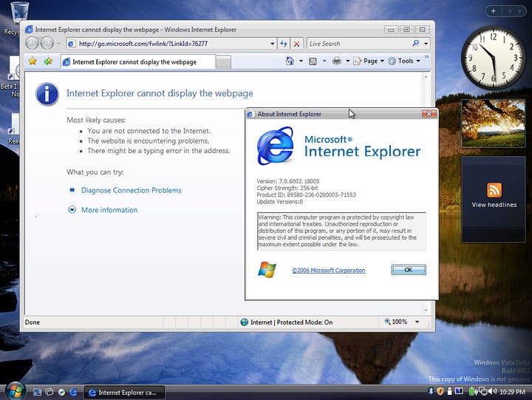Viewport: 532px width, 400px height.
Task: Click the Windows flag logo in About dialog
Action: [x=267, y=270]
